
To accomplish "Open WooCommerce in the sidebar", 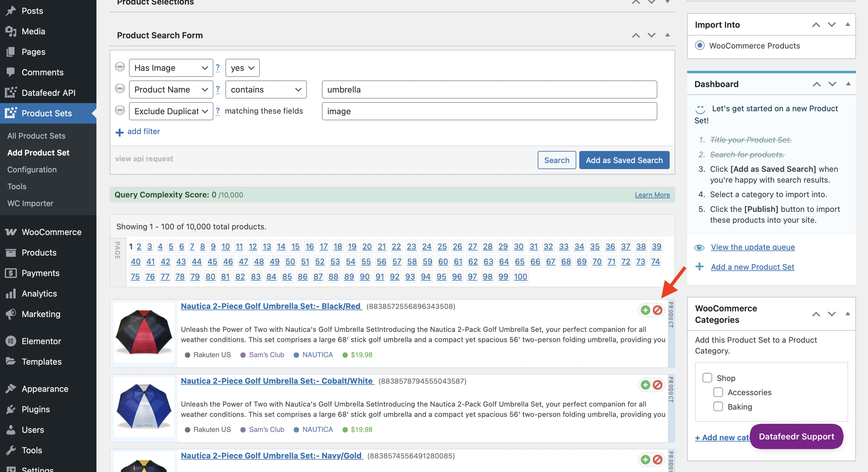I will [x=48, y=232].
